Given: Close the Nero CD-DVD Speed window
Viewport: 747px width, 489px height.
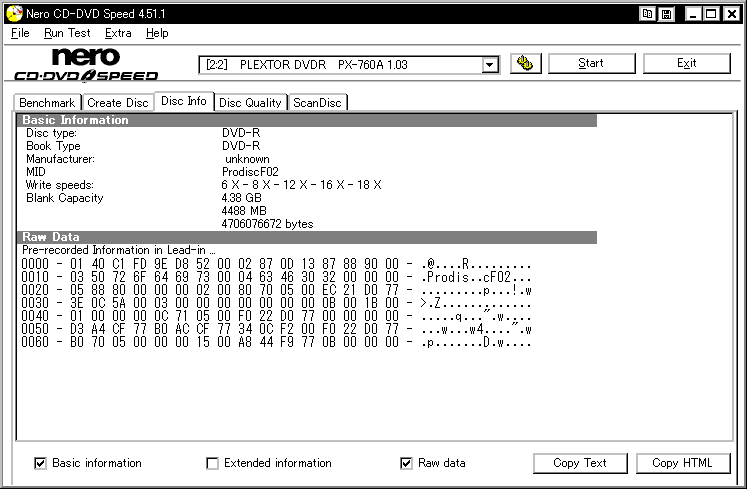Looking at the screenshot, I should 731,14.
